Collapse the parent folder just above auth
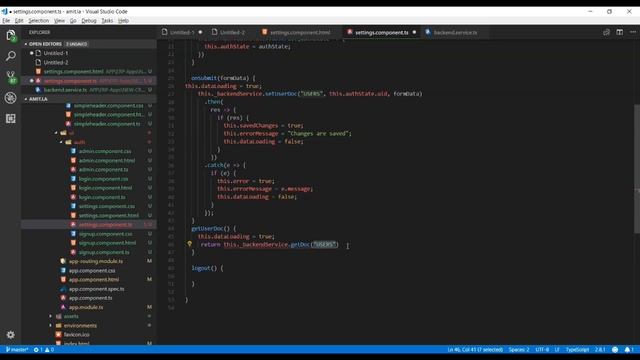Image resolution: width=640 pixels, height=360 pixels. point(71,133)
